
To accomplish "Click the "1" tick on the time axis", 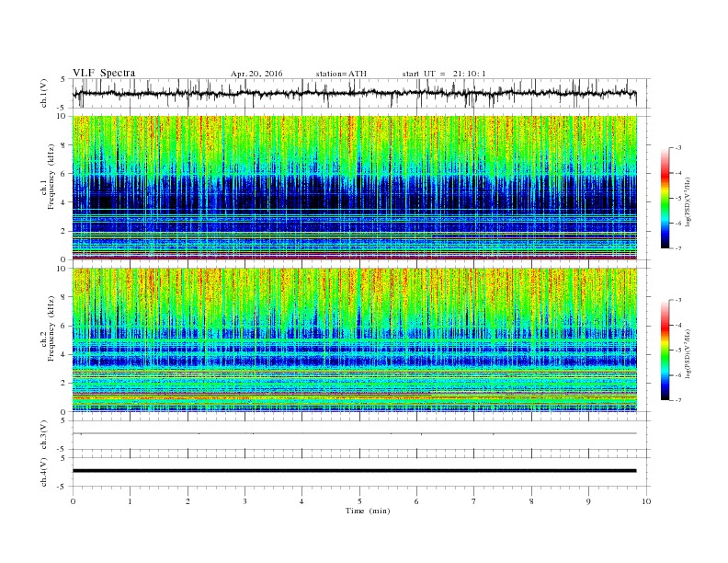I will 130,501.
